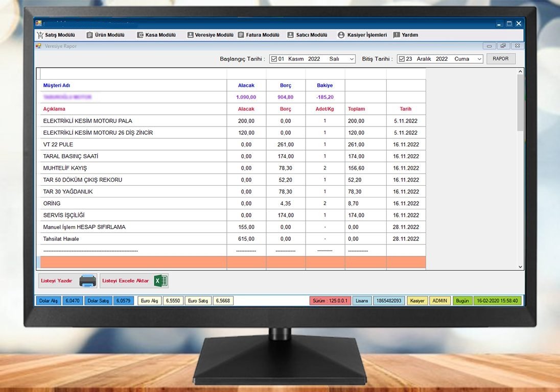Select the highlighted orange row in the grid
Image resolution: width=560 pixels, height=392 pixels.
(233, 262)
